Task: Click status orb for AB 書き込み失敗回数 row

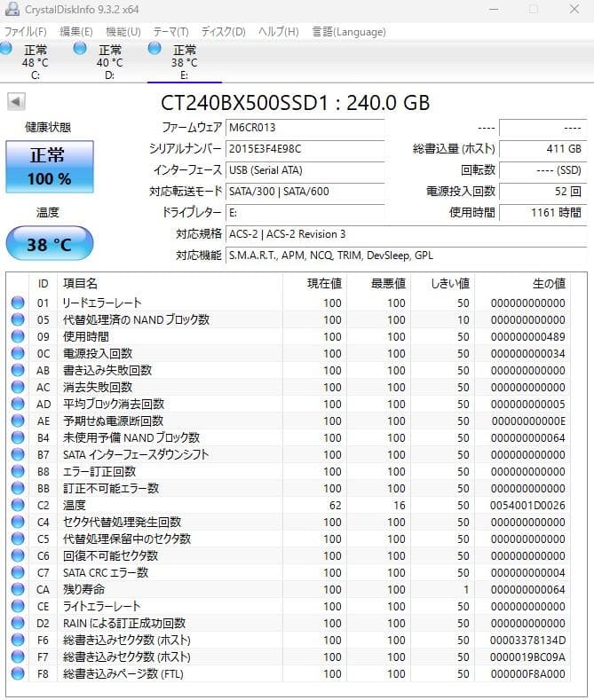Action: [x=18, y=370]
